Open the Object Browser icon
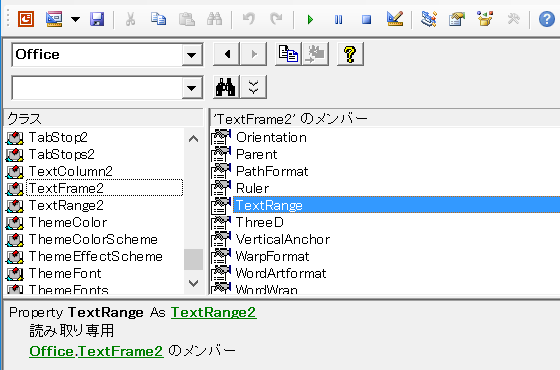Screen dimensions: 560x370 pyautogui.click(x=485, y=19)
